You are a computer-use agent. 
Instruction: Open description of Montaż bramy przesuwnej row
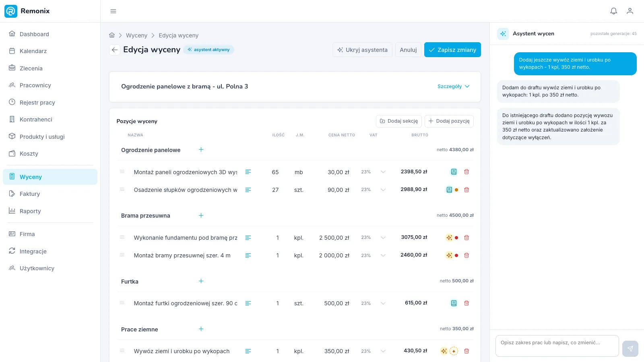(x=248, y=255)
